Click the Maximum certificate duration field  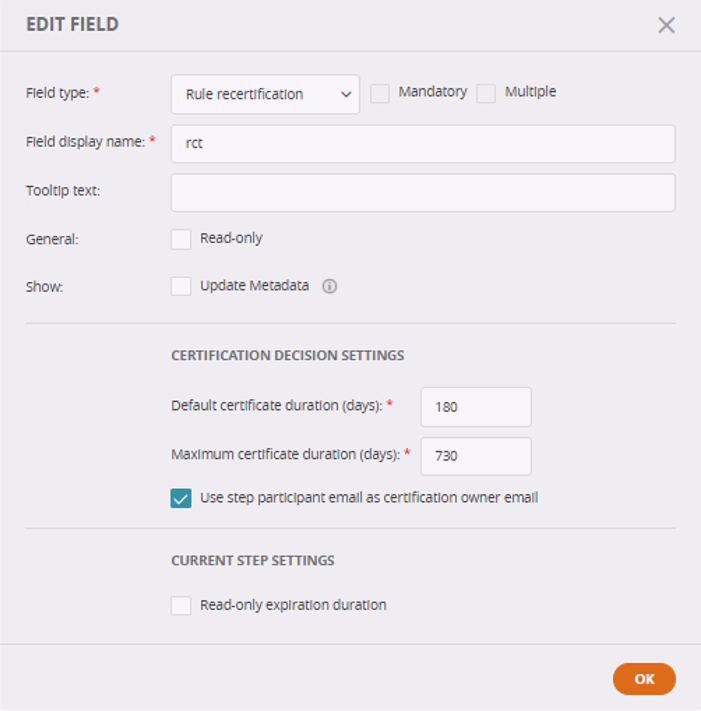(476, 456)
